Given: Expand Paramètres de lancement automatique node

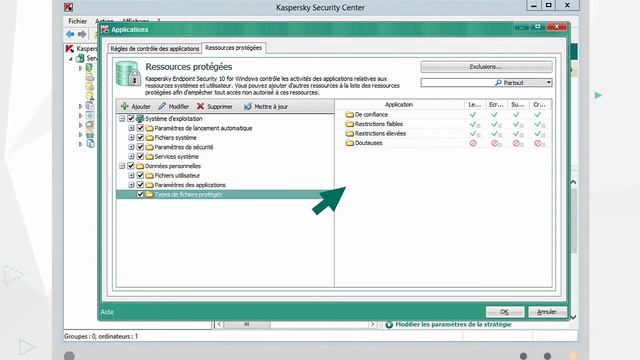Looking at the screenshot, I should coord(131,128).
